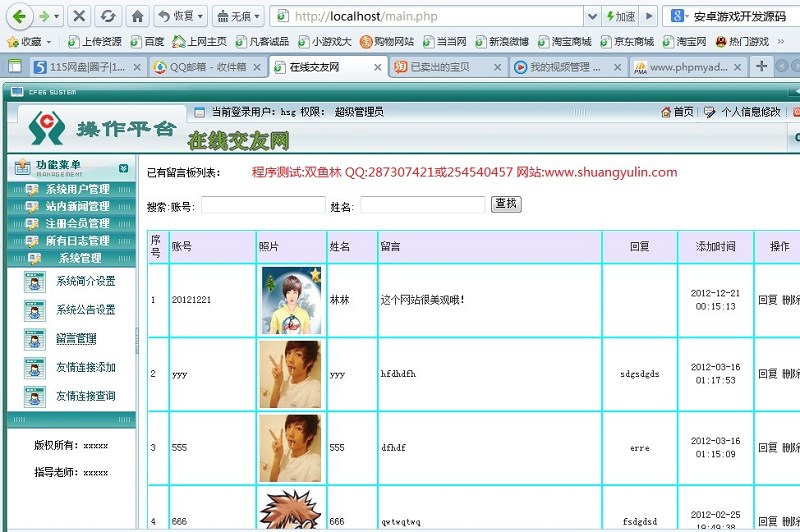Click the photo in row 3 555
The image size is (800, 532).
[x=290, y=448]
